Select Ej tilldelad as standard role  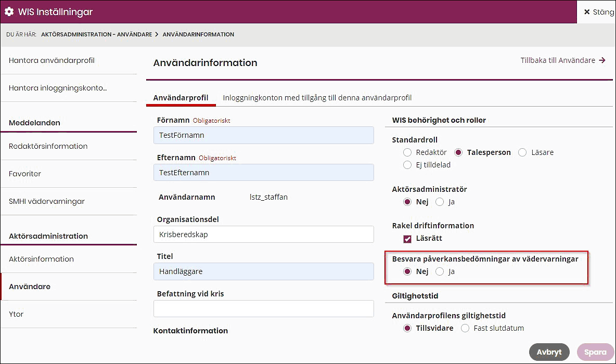(x=407, y=165)
